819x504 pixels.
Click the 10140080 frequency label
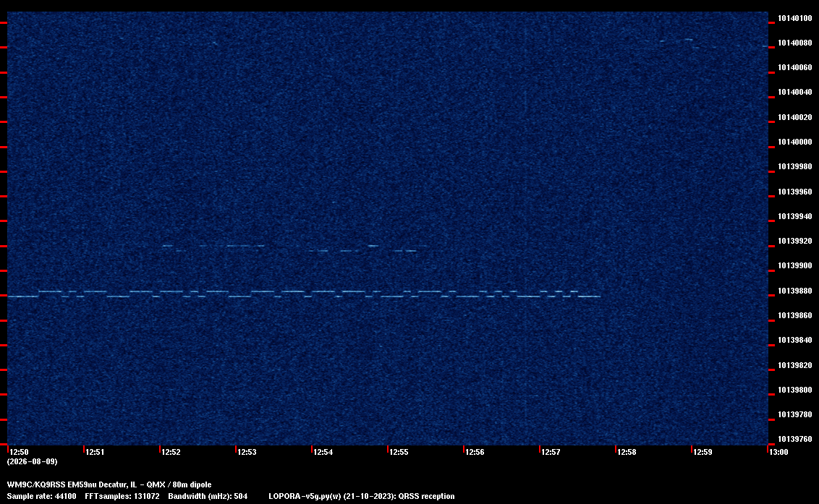pyautogui.click(x=795, y=43)
